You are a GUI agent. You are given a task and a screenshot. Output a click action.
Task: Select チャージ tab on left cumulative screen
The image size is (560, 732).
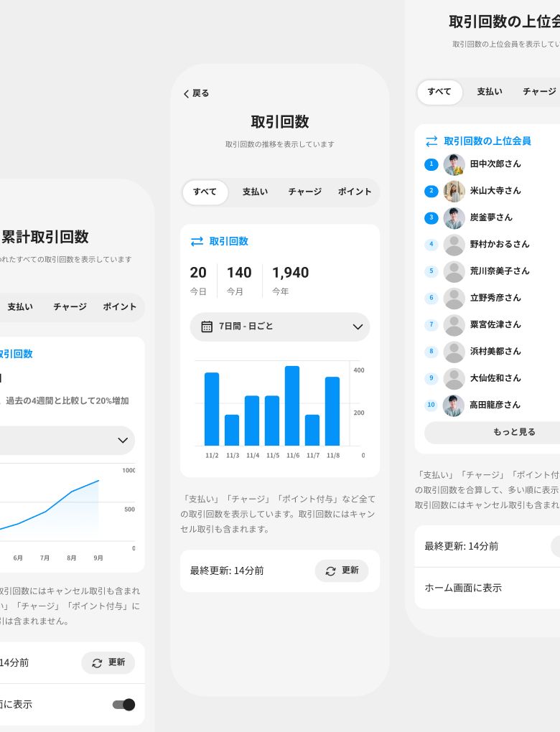point(70,307)
